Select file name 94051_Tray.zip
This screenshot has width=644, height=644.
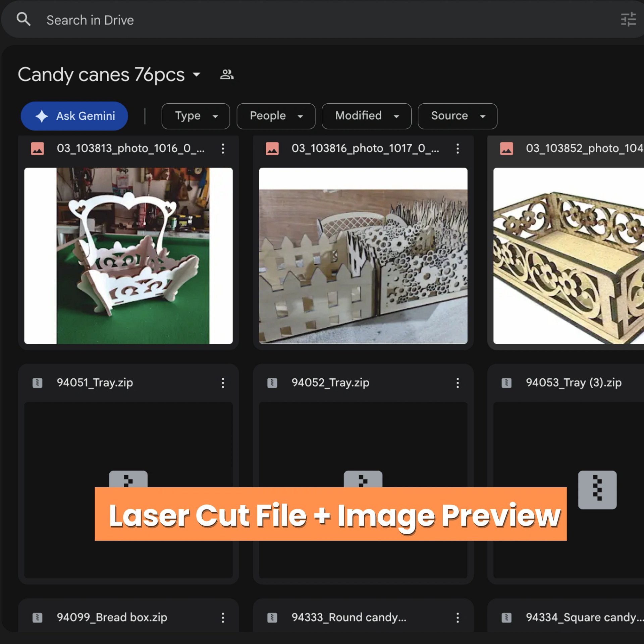pyautogui.click(x=95, y=383)
